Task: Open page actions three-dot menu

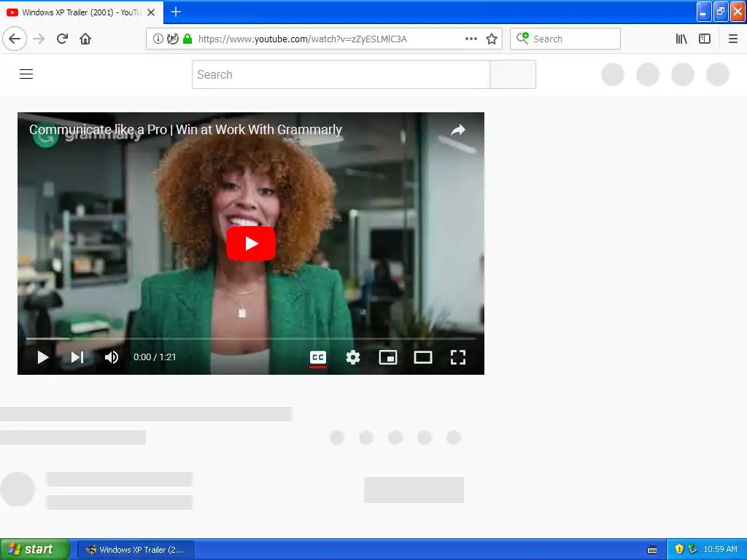Action: click(471, 39)
